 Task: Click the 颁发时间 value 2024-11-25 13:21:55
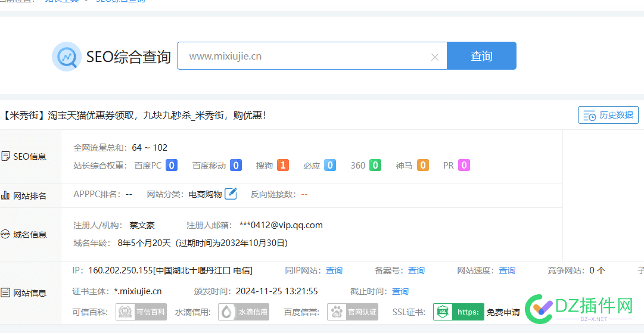[x=277, y=291]
